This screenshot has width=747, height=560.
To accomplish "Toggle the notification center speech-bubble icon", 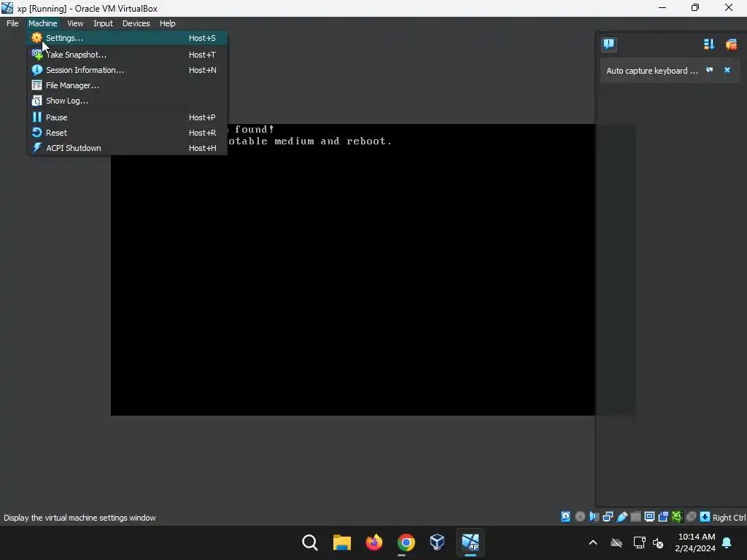I will point(609,44).
